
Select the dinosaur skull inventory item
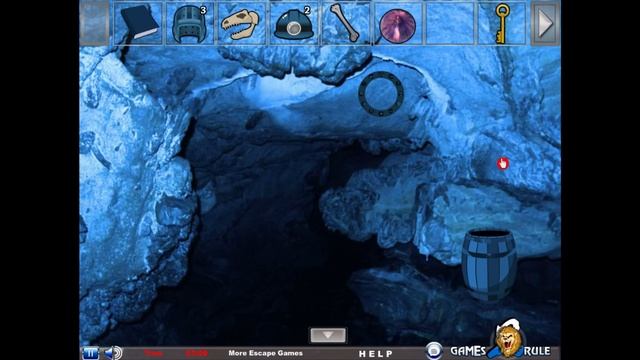coord(241,24)
